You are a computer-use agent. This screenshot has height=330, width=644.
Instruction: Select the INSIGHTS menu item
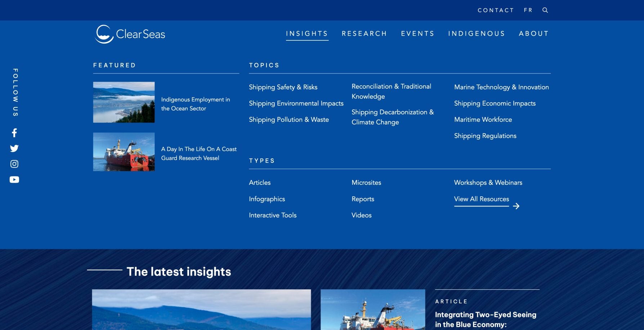coord(307,33)
